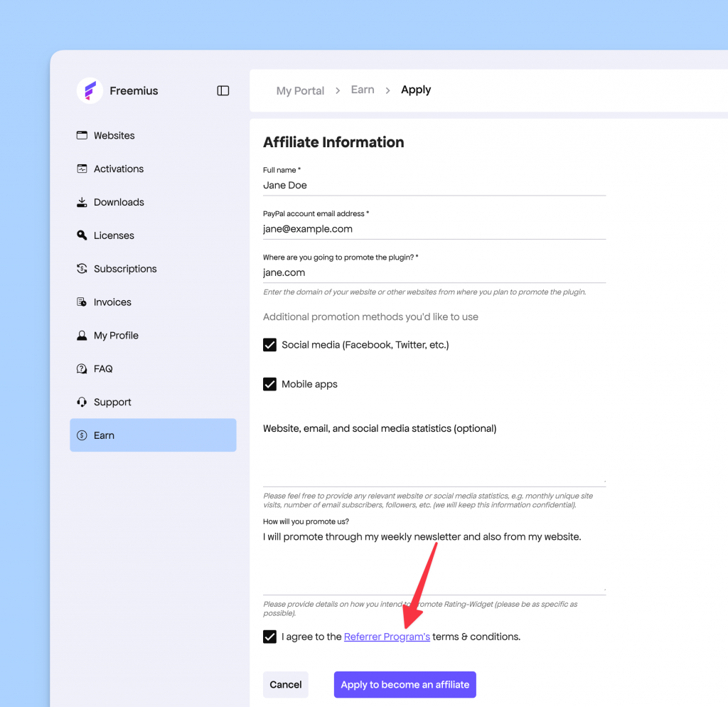Image resolution: width=728 pixels, height=707 pixels.
Task: Click the promotion domain field containing jane.com
Action: [434, 272]
